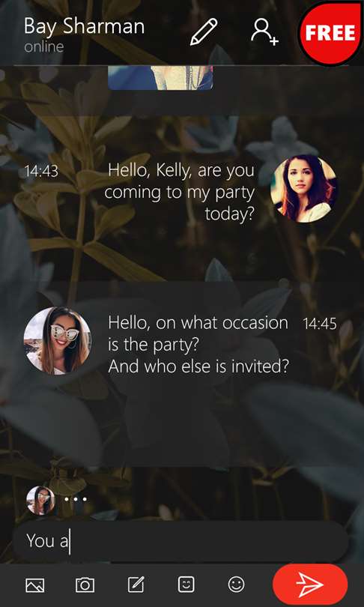The height and width of the screenshot is (607, 364).
Task: Open the sticker picker icon
Action: (x=186, y=585)
